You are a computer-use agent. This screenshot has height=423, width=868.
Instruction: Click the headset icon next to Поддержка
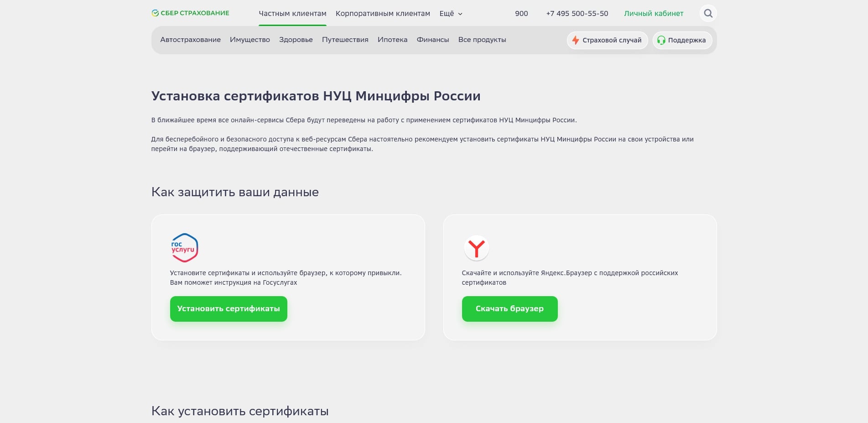coord(660,40)
